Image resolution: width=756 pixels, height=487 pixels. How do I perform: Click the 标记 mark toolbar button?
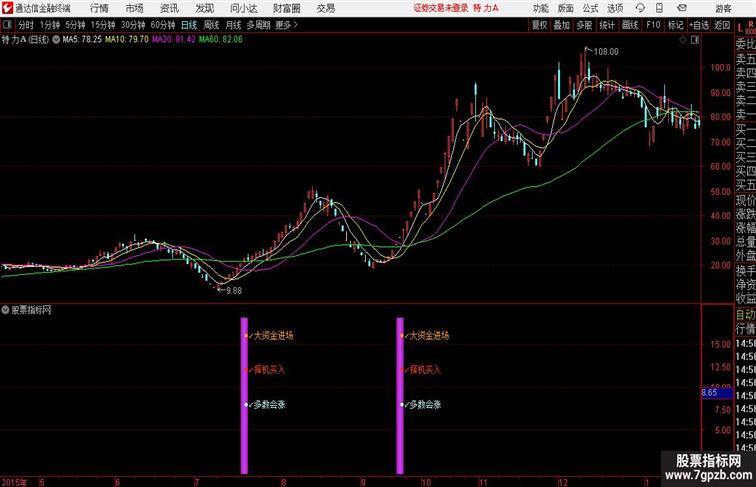point(675,25)
